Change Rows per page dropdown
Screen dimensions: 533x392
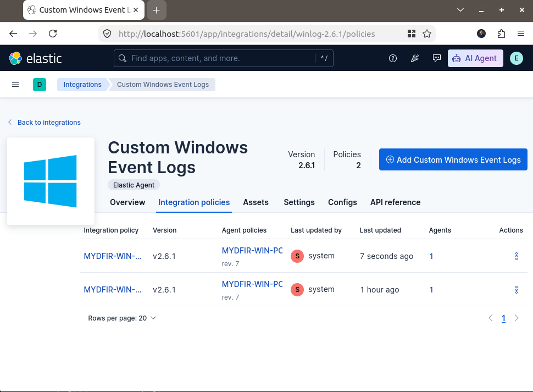[x=122, y=318]
